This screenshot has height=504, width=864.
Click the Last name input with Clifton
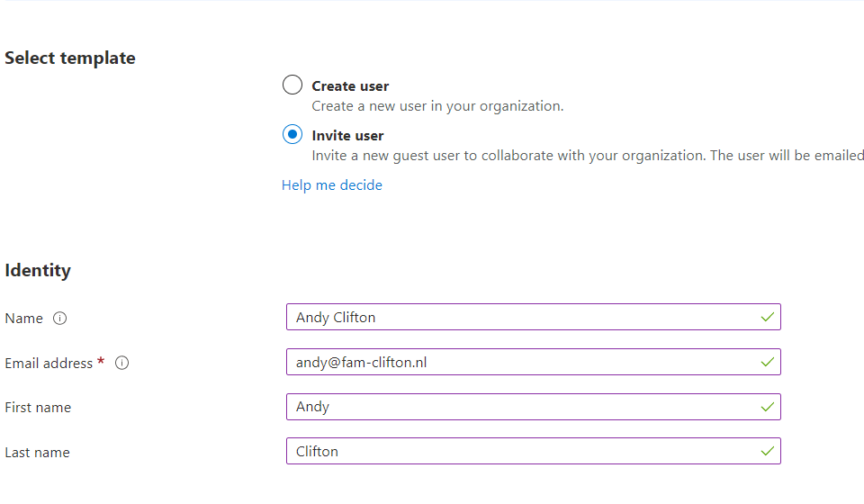(522, 451)
